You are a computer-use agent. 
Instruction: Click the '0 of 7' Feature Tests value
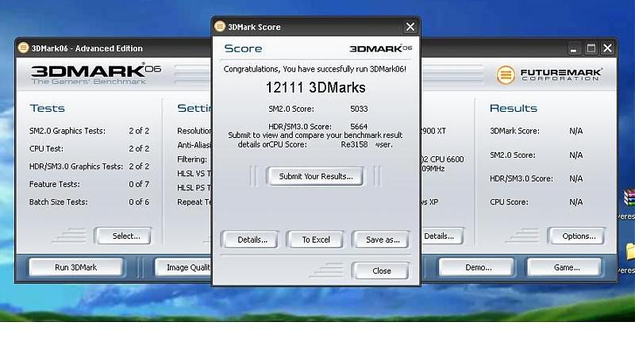pos(139,185)
